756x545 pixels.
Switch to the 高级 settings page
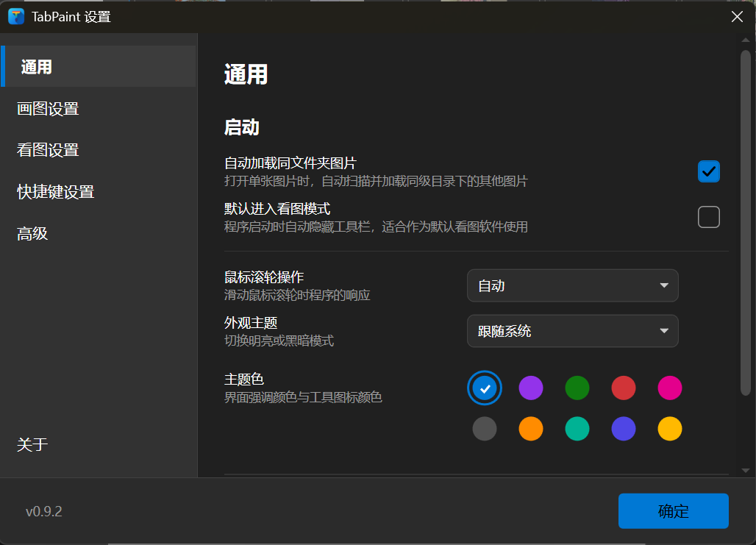point(32,233)
